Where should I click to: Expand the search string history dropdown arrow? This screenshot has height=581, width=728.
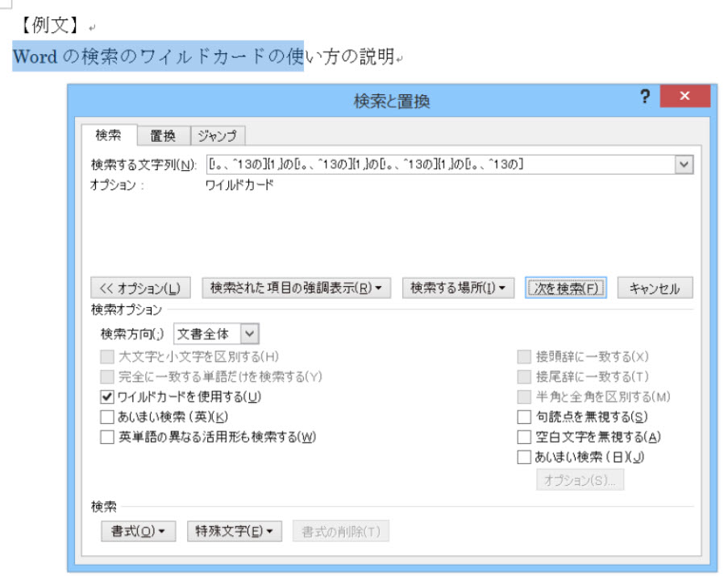[x=684, y=164]
